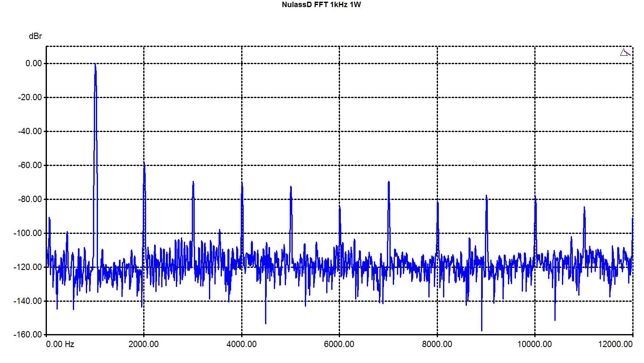The width and height of the screenshot is (644, 363).
Task: Click the triangle marker icon in the graph corner
Action: (624, 52)
